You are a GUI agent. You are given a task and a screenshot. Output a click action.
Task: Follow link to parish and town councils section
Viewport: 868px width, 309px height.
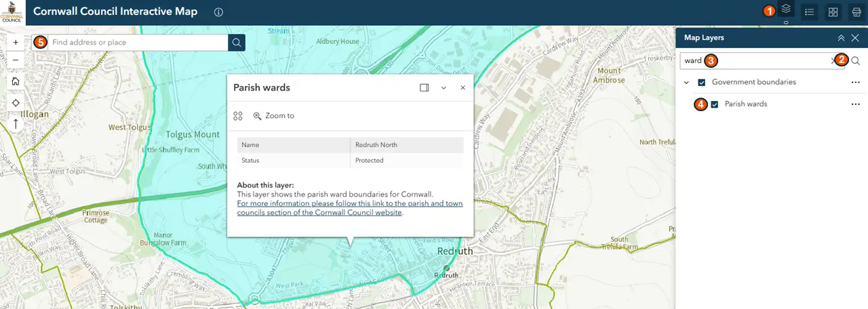pyautogui.click(x=350, y=207)
